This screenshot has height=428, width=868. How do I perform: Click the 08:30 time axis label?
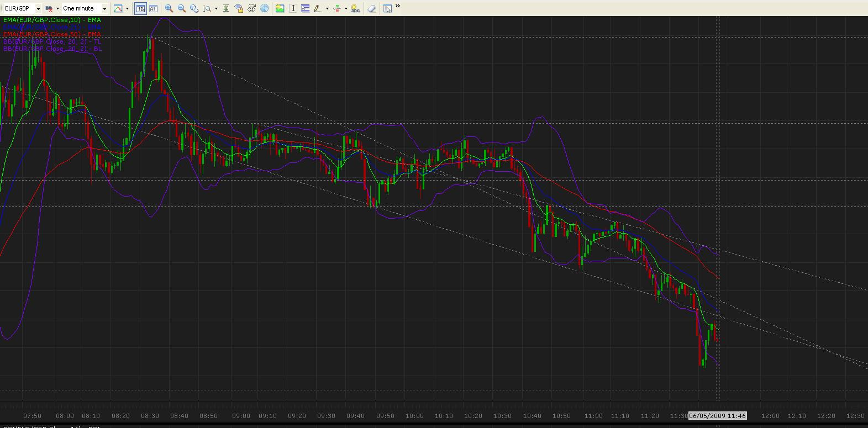click(150, 416)
